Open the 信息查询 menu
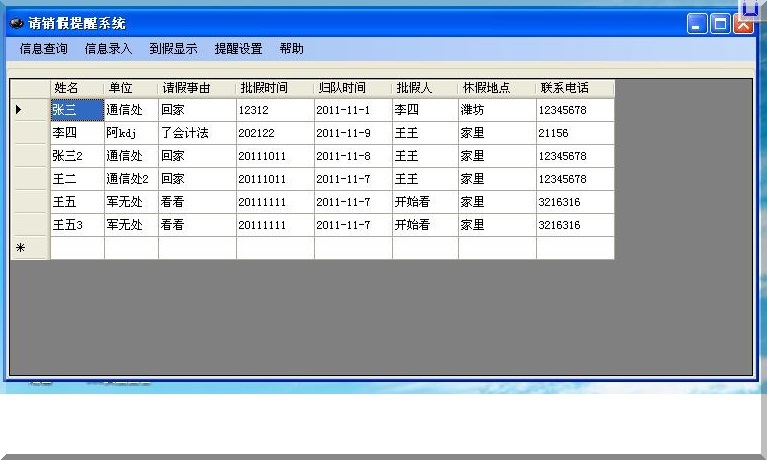767x460 pixels. tap(43, 48)
